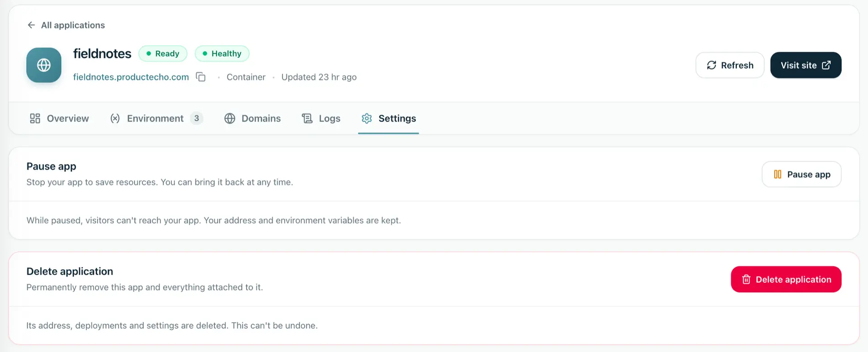868x352 pixels.
Task: Click the fieldnotes application title
Action: pos(102,53)
